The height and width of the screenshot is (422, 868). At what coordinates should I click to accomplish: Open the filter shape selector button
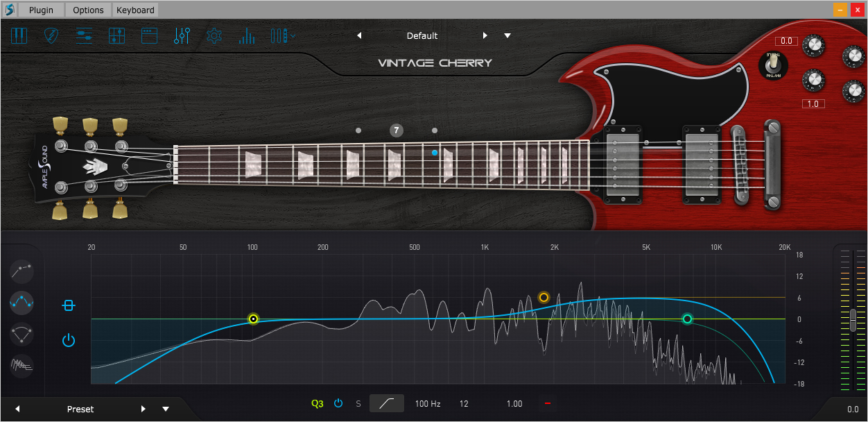(387, 403)
